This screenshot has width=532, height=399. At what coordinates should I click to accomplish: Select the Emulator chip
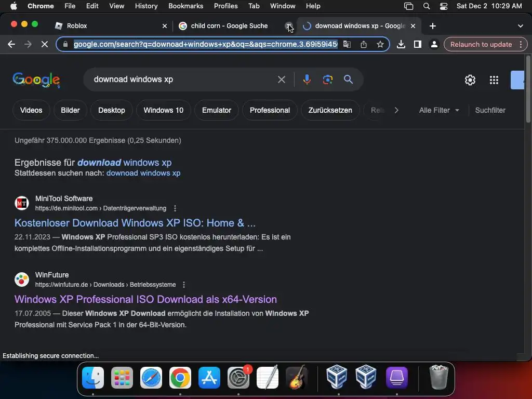217,110
